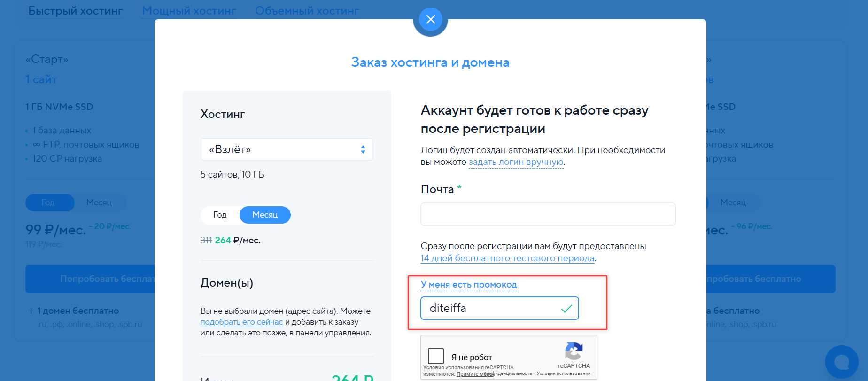Image resolution: width=868 pixels, height=381 pixels.
Task: Open the подобрать его сейчас domain link
Action: [241, 322]
